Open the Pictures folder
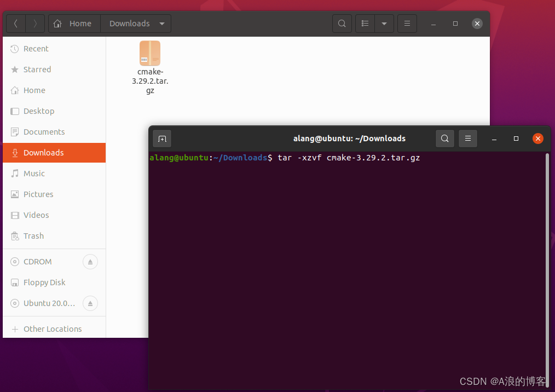The image size is (555, 392). pyautogui.click(x=38, y=194)
